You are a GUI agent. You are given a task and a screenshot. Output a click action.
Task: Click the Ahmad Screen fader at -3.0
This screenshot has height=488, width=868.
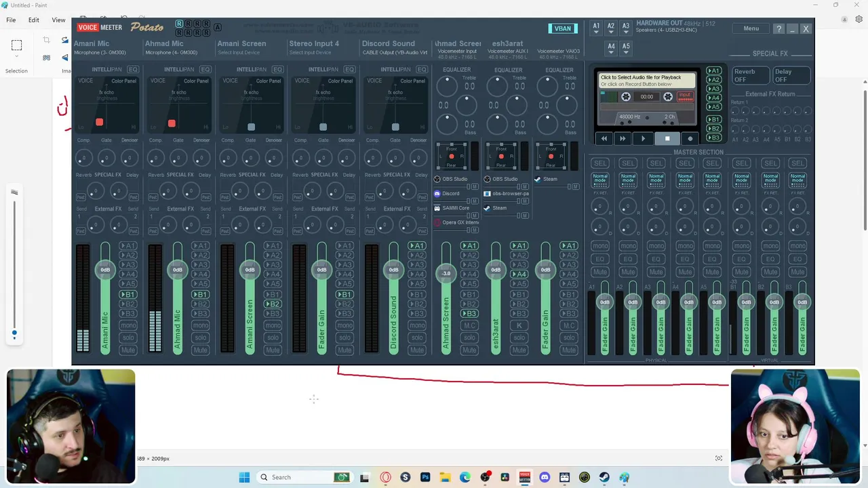(x=446, y=273)
